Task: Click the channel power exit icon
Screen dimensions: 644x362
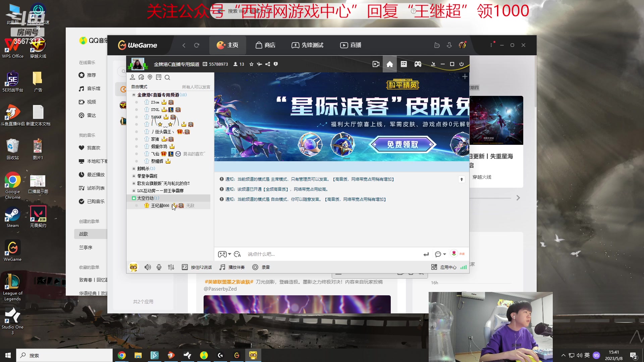Action: tap(462, 64)
